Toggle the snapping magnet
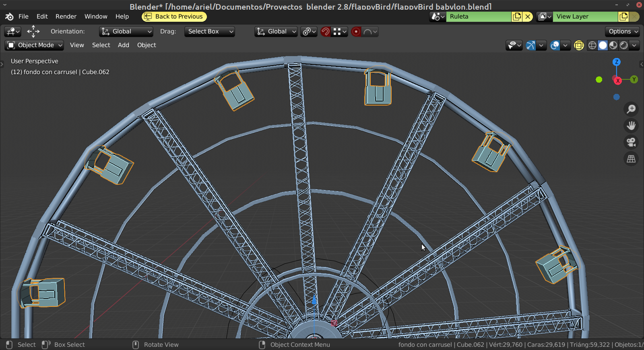 point(326,31)
